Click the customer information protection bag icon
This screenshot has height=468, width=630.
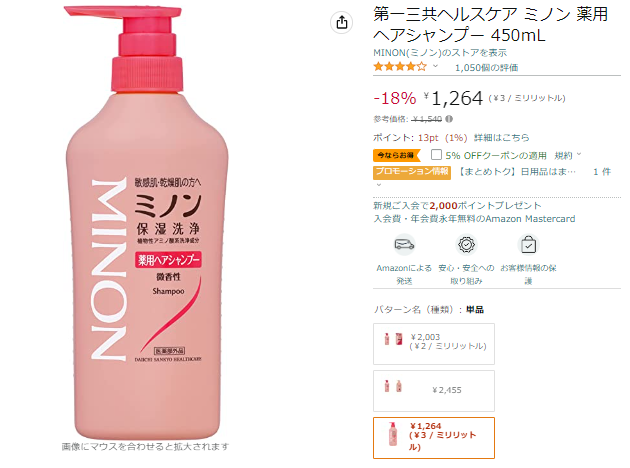[x=528, y=244]
